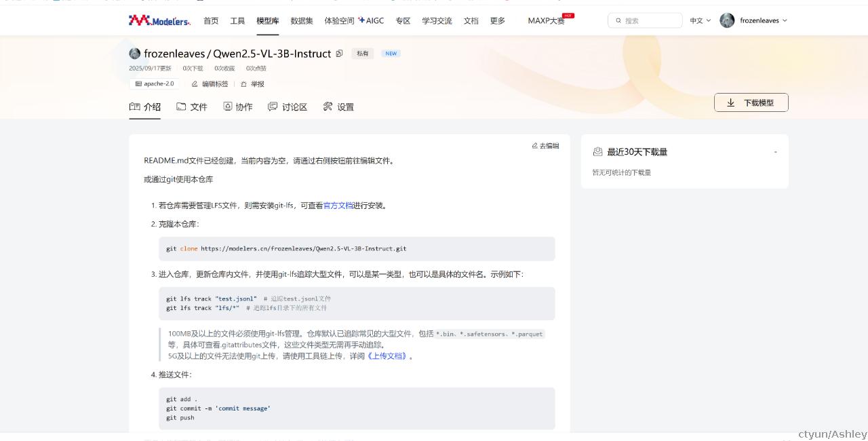Expand the frozenleaves user menu
The width and height of the screenshot is (868, 441).
753,21
